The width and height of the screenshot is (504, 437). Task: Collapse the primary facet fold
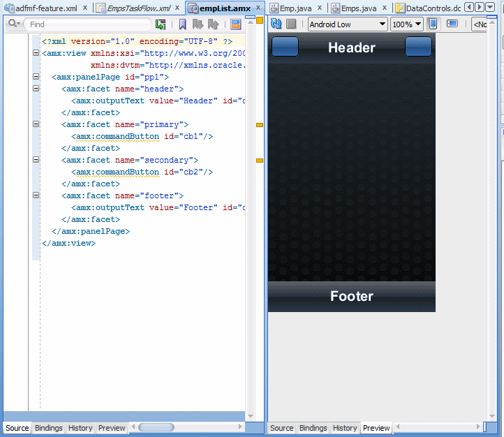[36, 124]
